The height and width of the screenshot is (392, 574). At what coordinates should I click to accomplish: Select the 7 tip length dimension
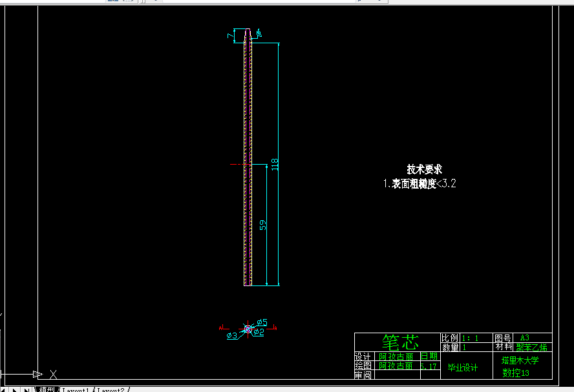click(x=230, y=36)
